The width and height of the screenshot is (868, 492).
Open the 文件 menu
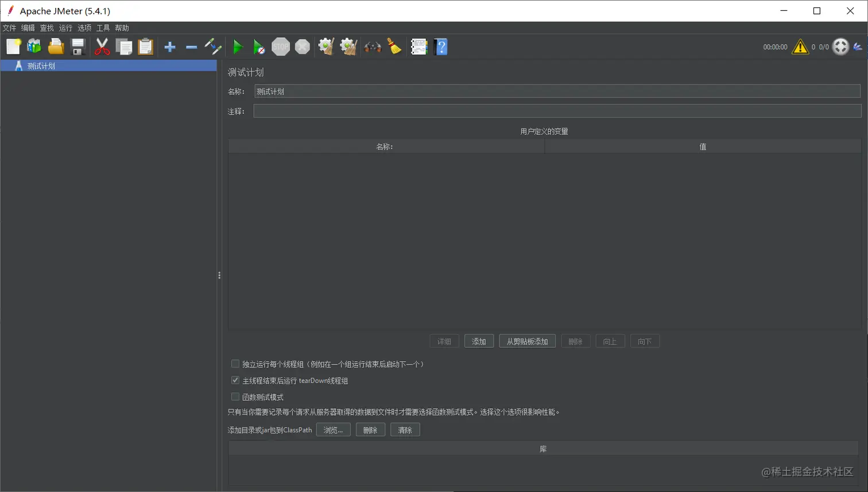coord(10,28)
